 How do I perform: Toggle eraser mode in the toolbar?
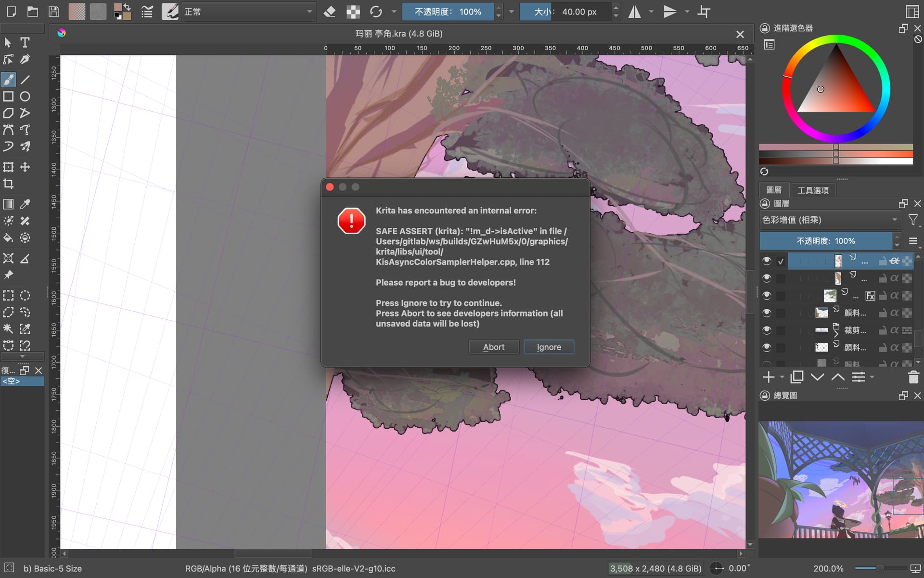330,12
